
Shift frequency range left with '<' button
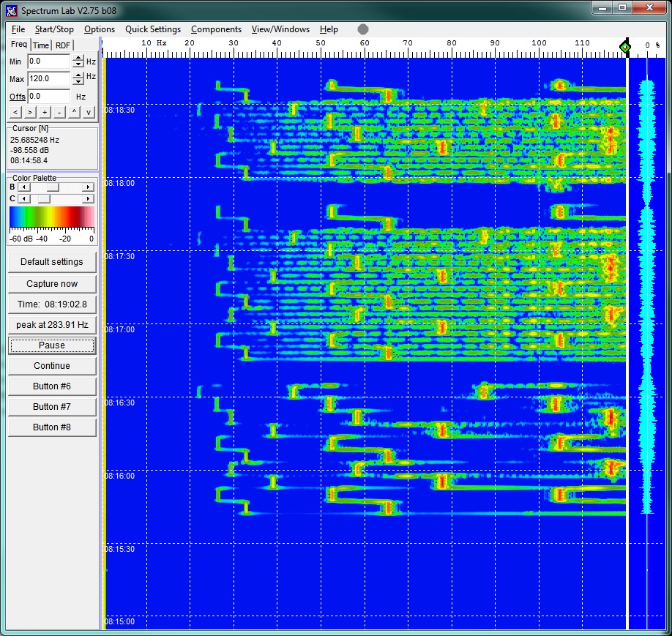click(15, 112)
